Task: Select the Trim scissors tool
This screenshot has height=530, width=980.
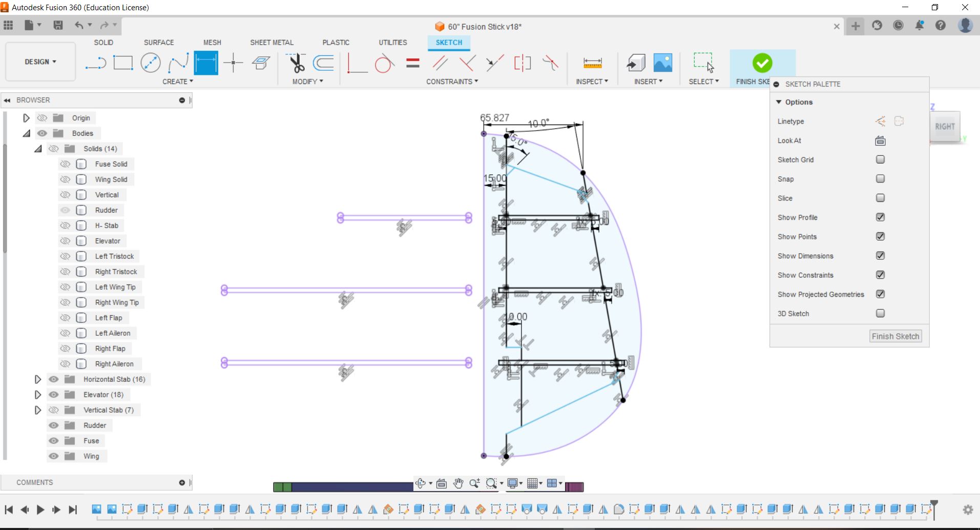Action: (296, 63)
